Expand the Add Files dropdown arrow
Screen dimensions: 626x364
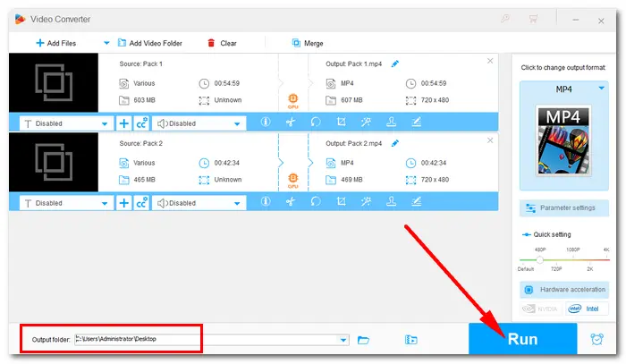point(106,43)
